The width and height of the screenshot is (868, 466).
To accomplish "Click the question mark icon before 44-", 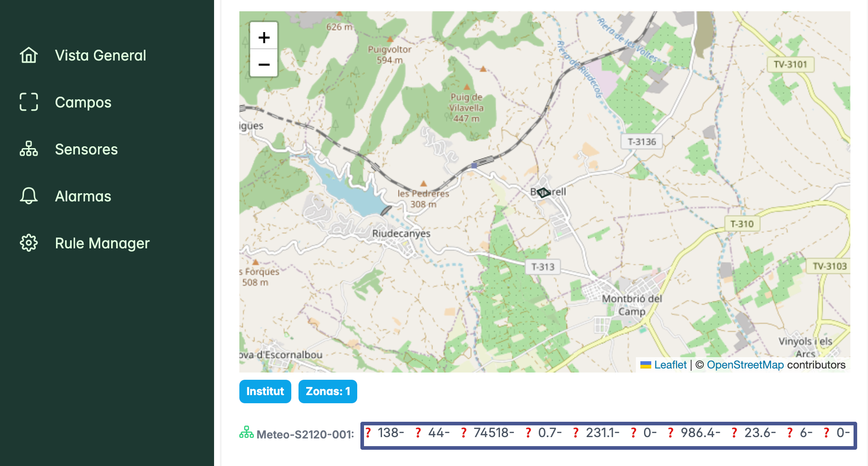I will pos(418,433).
